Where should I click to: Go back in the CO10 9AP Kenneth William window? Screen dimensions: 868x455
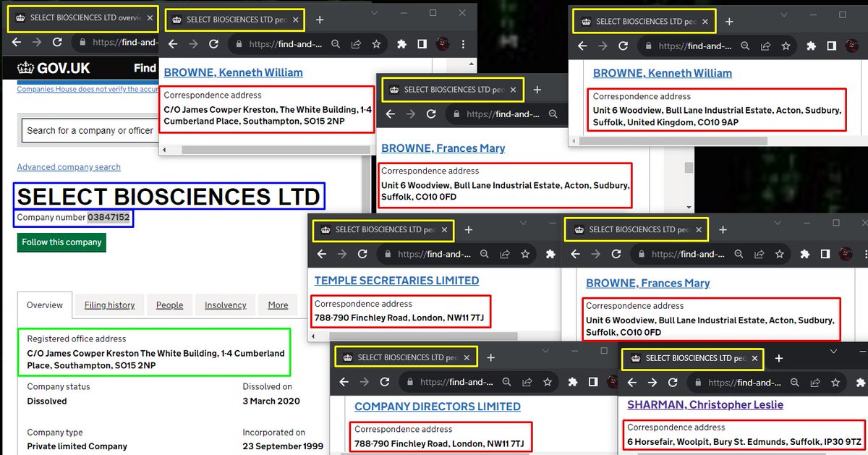point(581,46)
